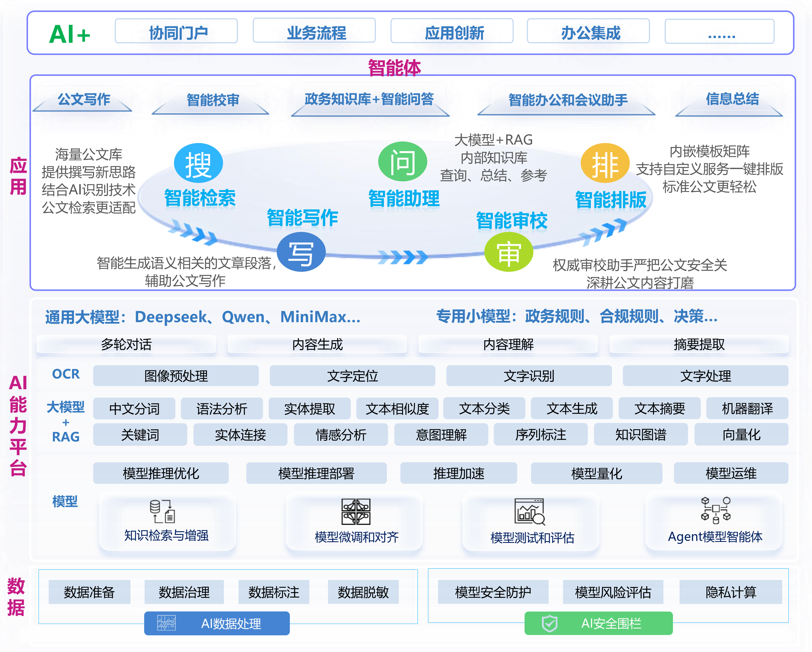Click the 图像预处理 OCR box
812x652 pixels.
176,376
